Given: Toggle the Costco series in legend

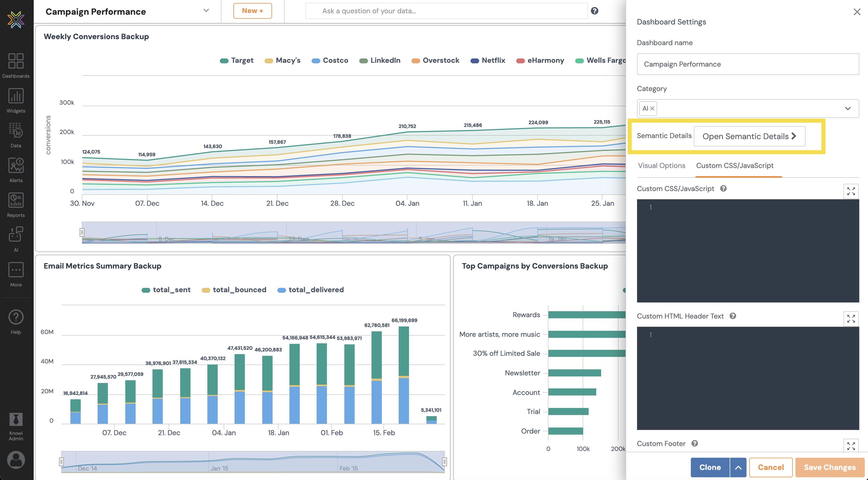Looking at the screenshot, I should 330,60.
